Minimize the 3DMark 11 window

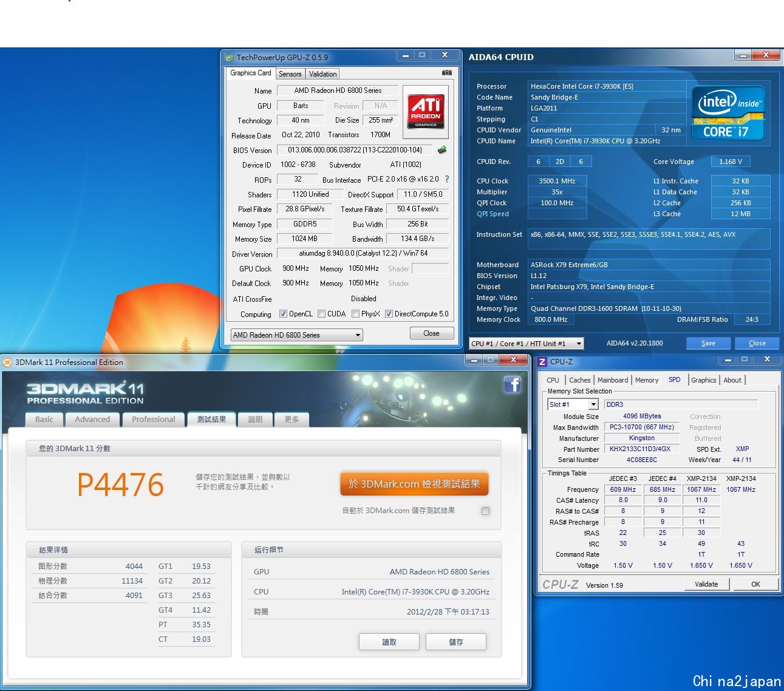coord(474,360)
